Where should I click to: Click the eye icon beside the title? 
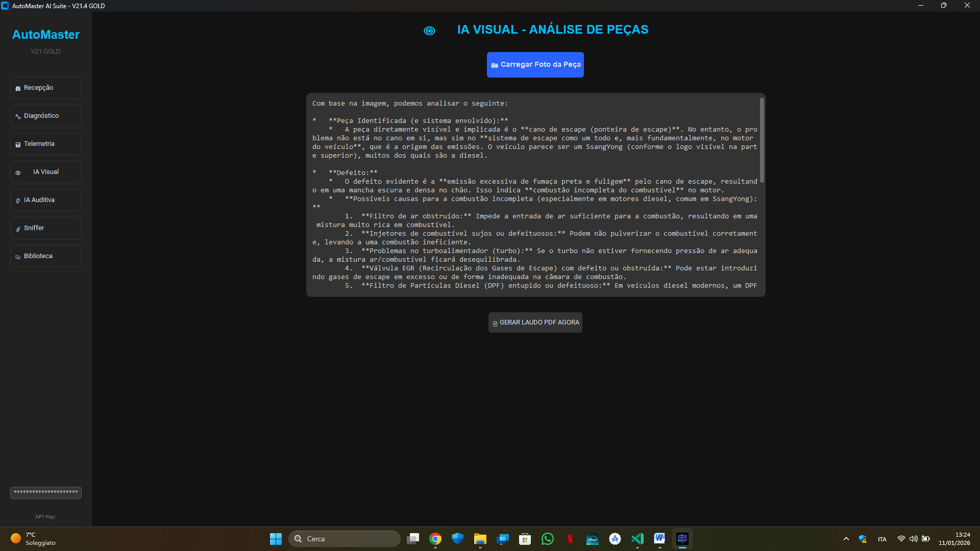(429, 31)
